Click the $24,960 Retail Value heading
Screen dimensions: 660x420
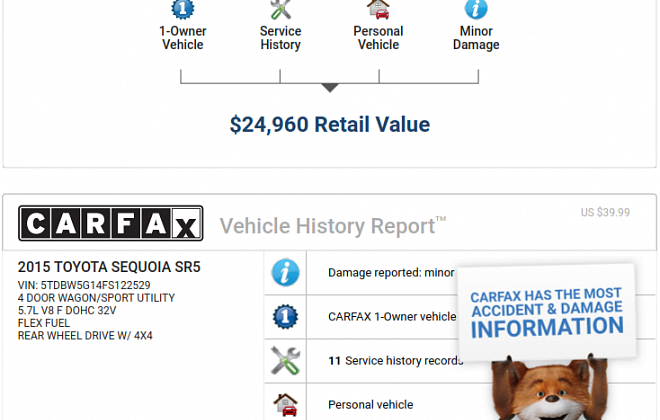tap(330, 125)
